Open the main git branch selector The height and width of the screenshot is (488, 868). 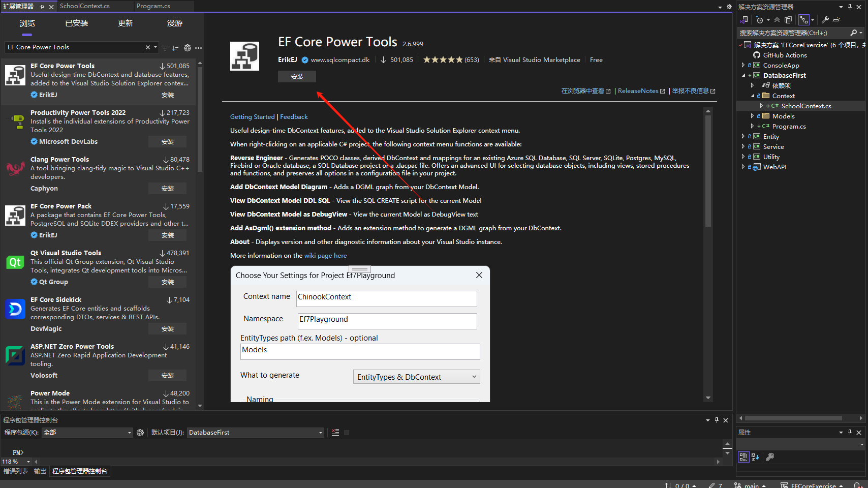click(x=750, y=485)
